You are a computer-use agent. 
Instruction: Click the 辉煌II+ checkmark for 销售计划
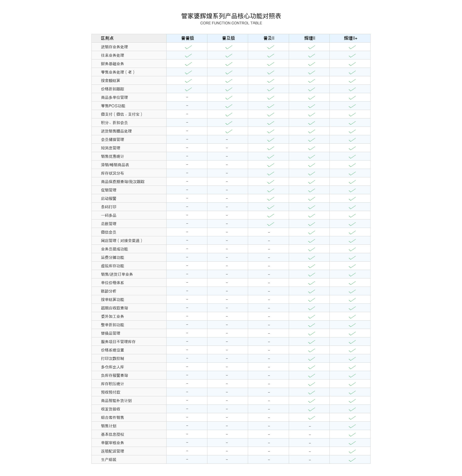tap(352, 426)
